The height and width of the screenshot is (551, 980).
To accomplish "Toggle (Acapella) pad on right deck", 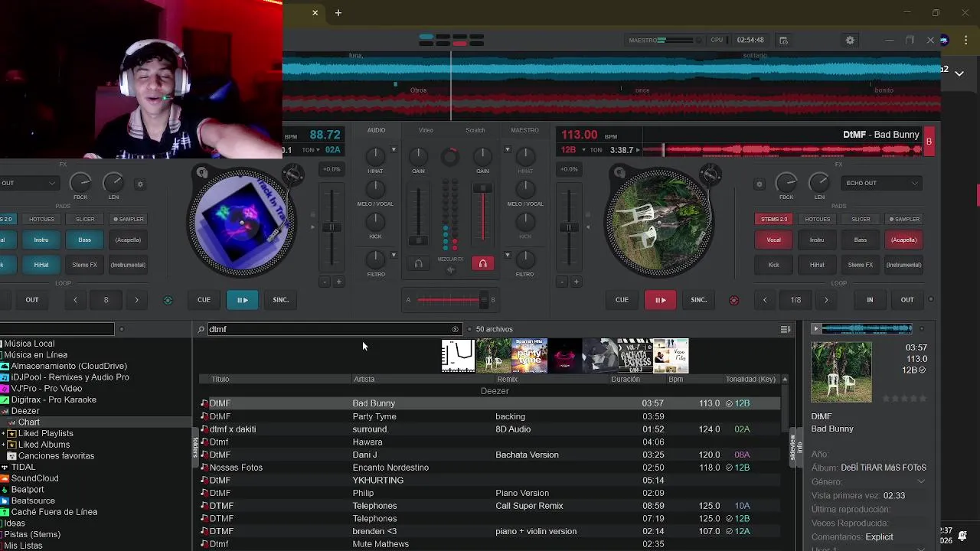I will pyautogui.click(x=903, y=240).
